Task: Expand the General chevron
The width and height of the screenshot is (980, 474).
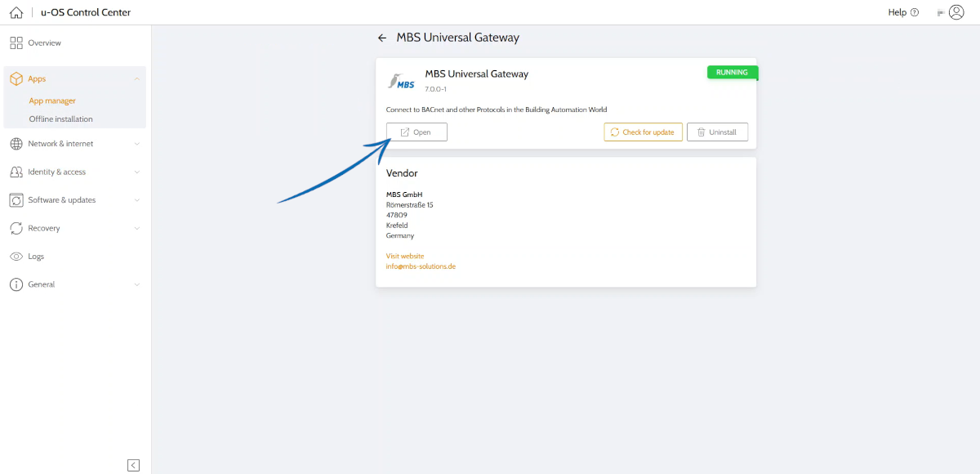Action: (136, 285)
